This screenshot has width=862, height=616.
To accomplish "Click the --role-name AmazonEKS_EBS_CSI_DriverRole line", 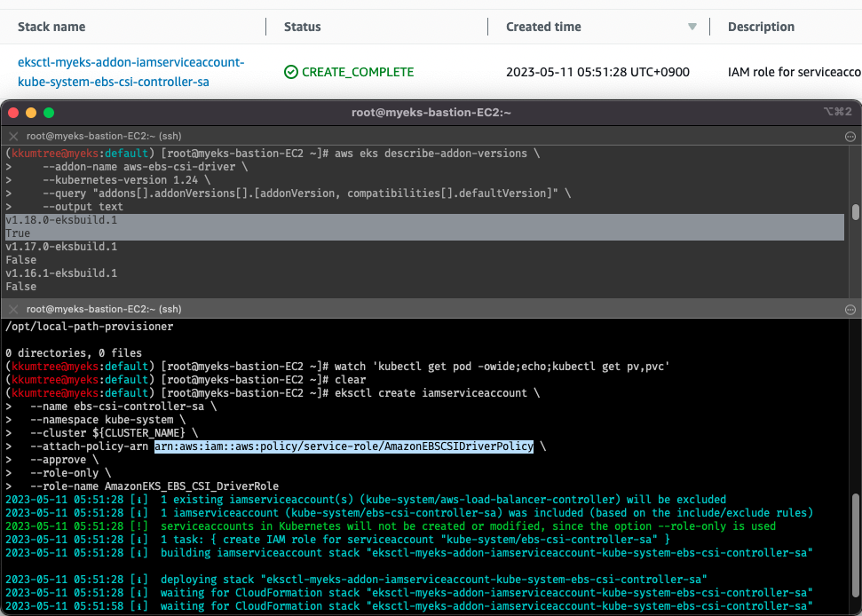I will pos(154,486).
